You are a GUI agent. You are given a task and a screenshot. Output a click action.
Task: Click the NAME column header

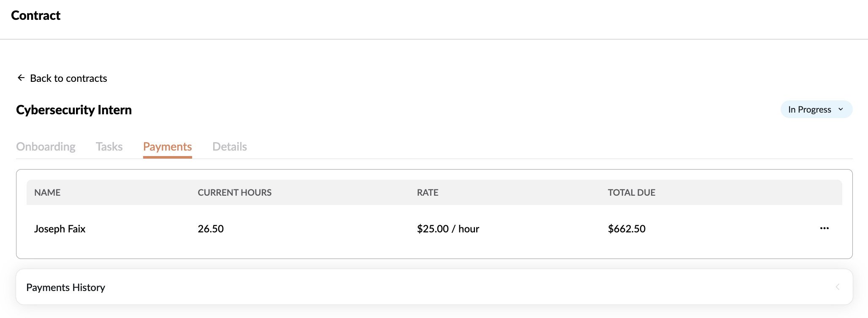(x=47, y=193)
